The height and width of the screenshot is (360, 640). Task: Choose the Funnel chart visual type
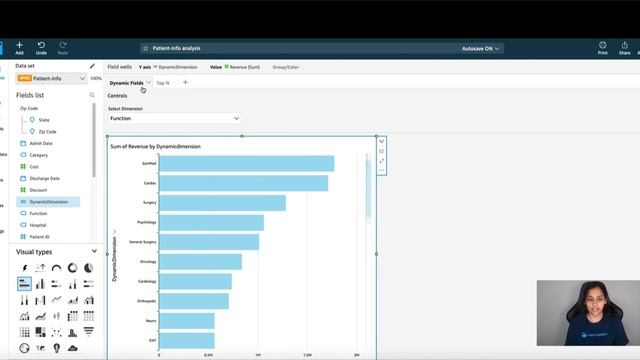[x=89, y=332]
